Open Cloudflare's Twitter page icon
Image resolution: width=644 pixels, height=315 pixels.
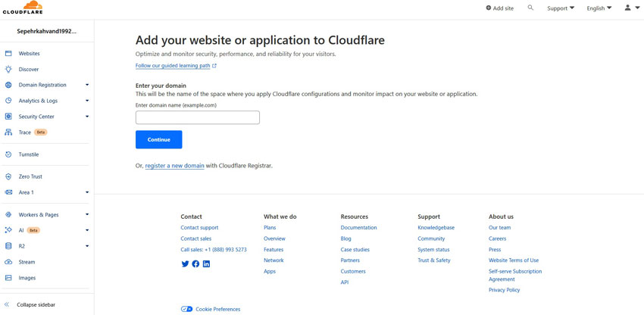[185, 264]
